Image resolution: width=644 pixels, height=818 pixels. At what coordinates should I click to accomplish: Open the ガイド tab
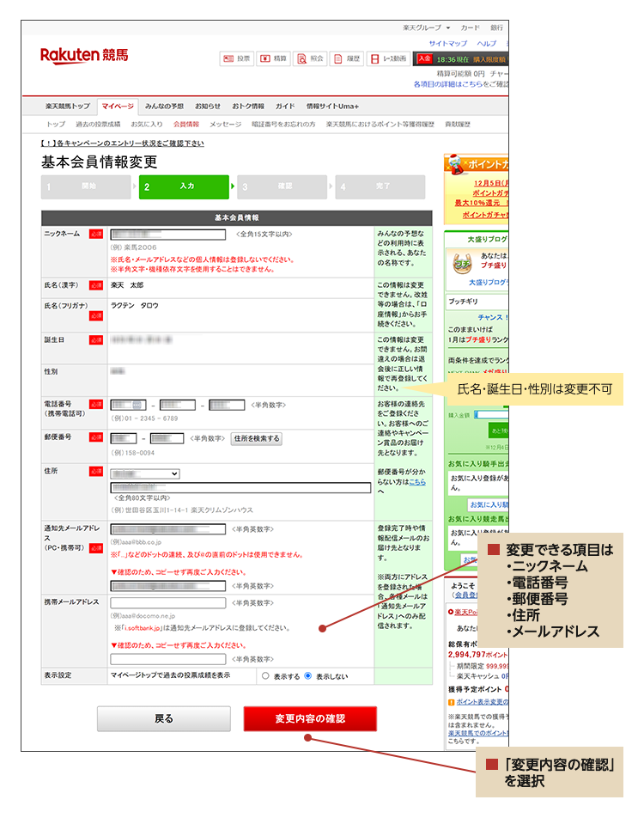pos(285,107)
